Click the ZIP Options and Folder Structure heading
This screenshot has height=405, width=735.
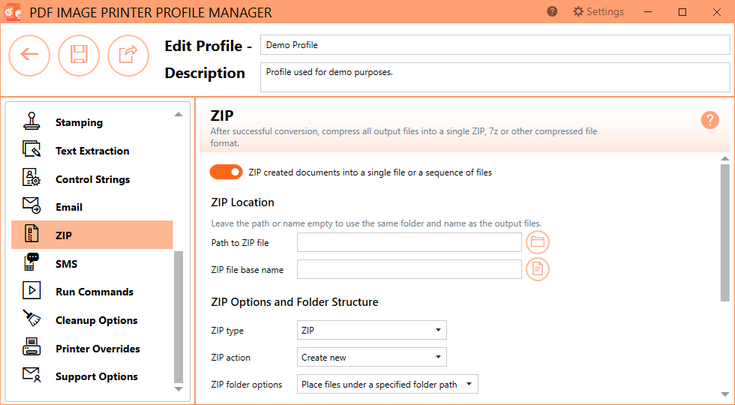coord(294,302)
